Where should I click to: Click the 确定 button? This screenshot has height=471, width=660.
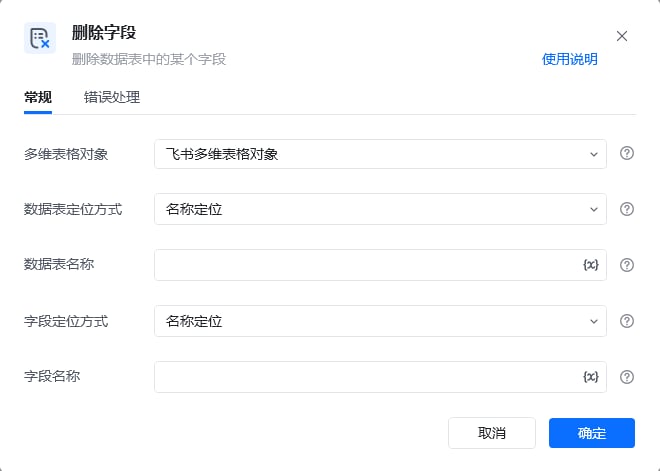(592, 433)
